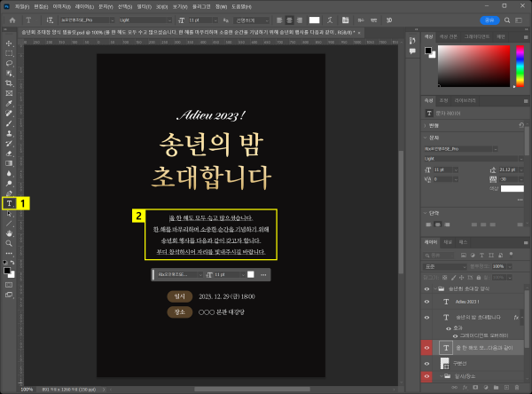The image size is (532, 394).
Task: Select the Eyedropper tool
Action: [x=9, y=103]
